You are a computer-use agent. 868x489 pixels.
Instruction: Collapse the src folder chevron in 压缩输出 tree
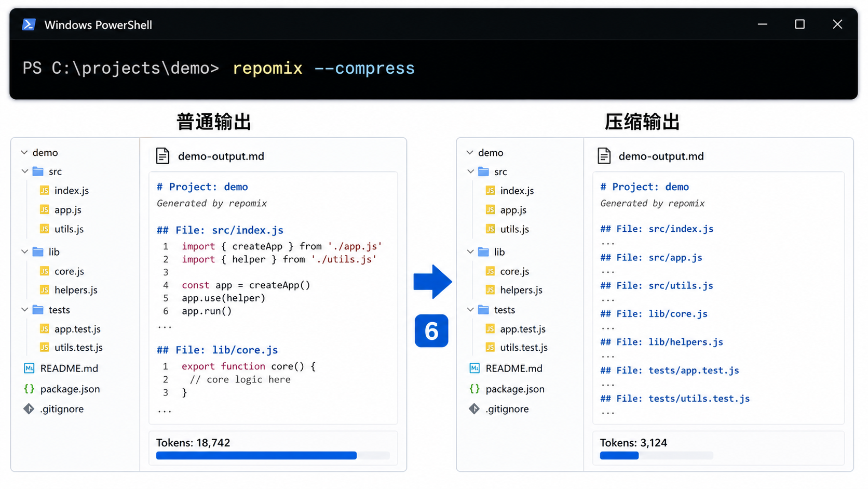[x=470, y=171]
